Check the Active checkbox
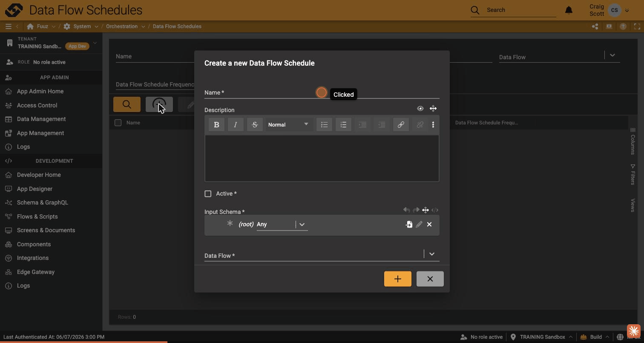644x343 pixels. (208, 194)
